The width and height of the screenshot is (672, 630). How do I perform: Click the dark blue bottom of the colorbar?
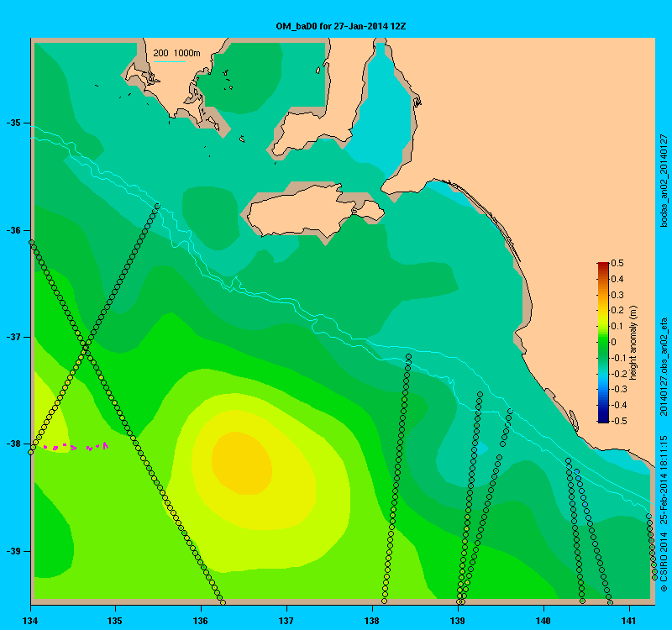coord(602,418)
